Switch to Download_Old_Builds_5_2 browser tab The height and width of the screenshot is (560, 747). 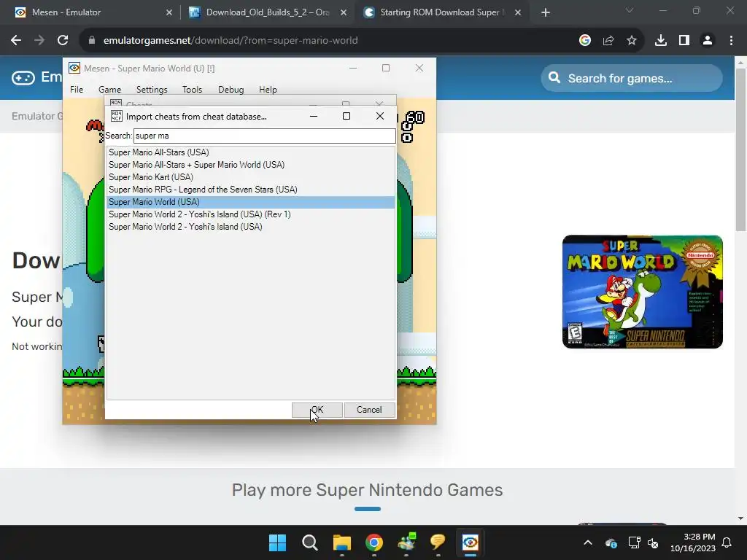pos(267,12)
